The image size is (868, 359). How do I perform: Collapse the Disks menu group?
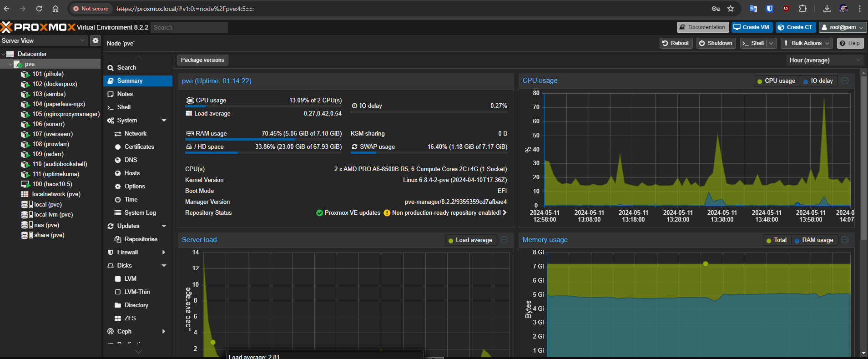click(164, 266)
